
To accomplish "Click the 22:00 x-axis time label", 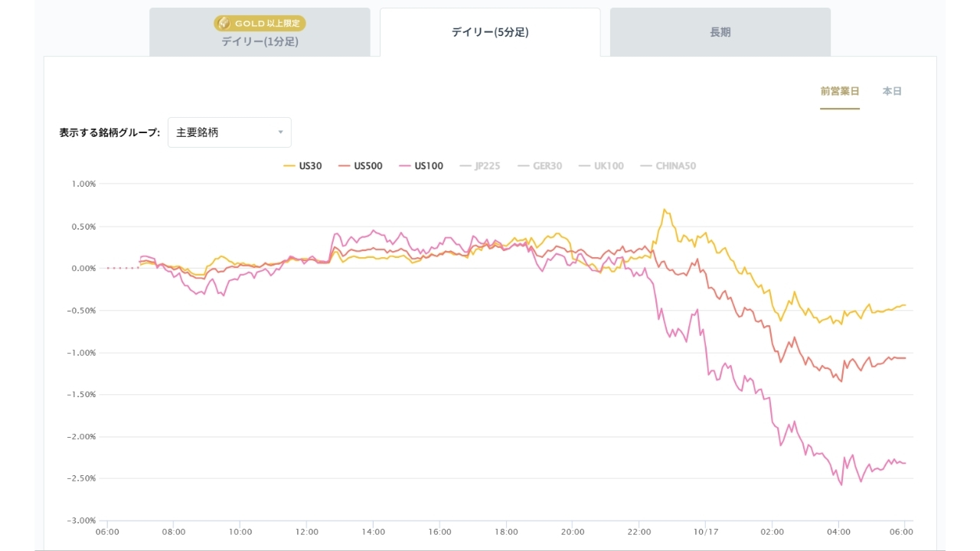I will point(639,532).
